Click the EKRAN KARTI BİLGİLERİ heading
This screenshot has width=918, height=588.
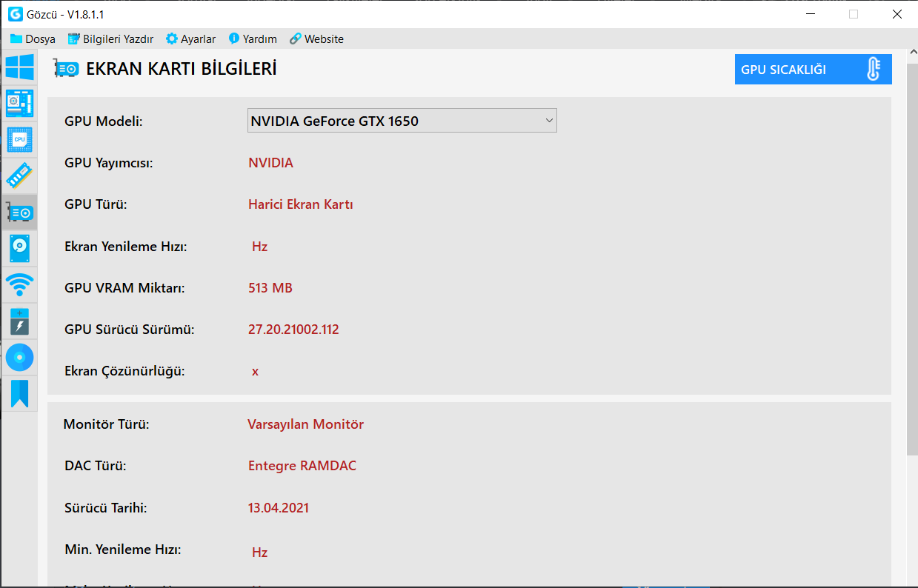182,69
